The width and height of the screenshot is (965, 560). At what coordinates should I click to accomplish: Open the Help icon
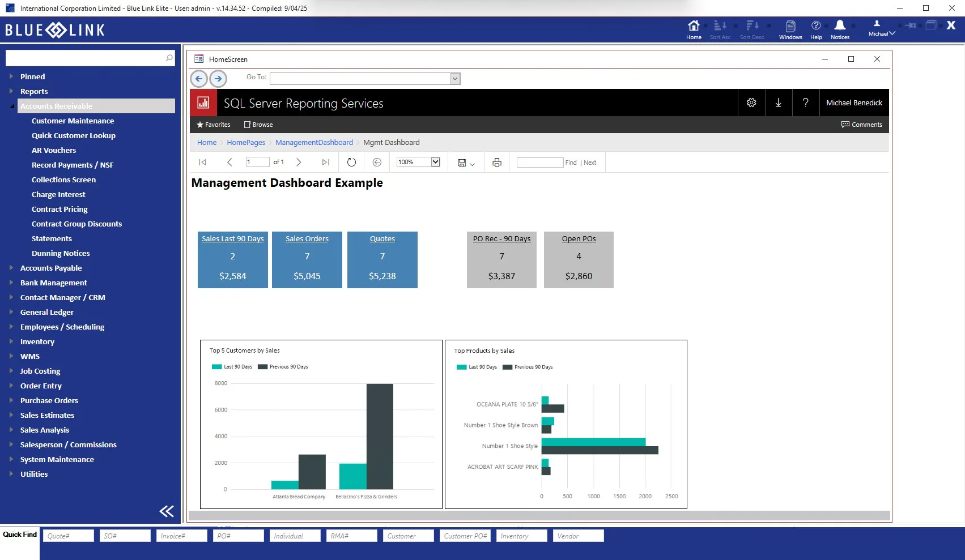(x=816, y=29)
